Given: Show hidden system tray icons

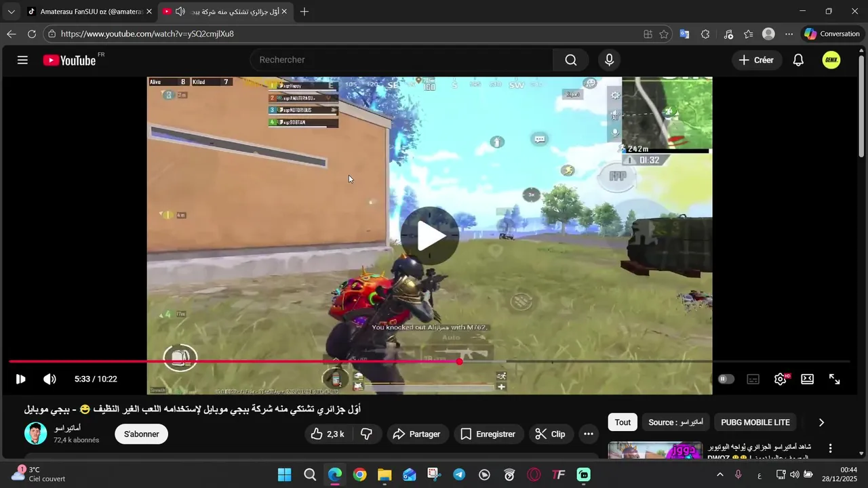Looking at the screenshot, I should (x=719, y=474).
